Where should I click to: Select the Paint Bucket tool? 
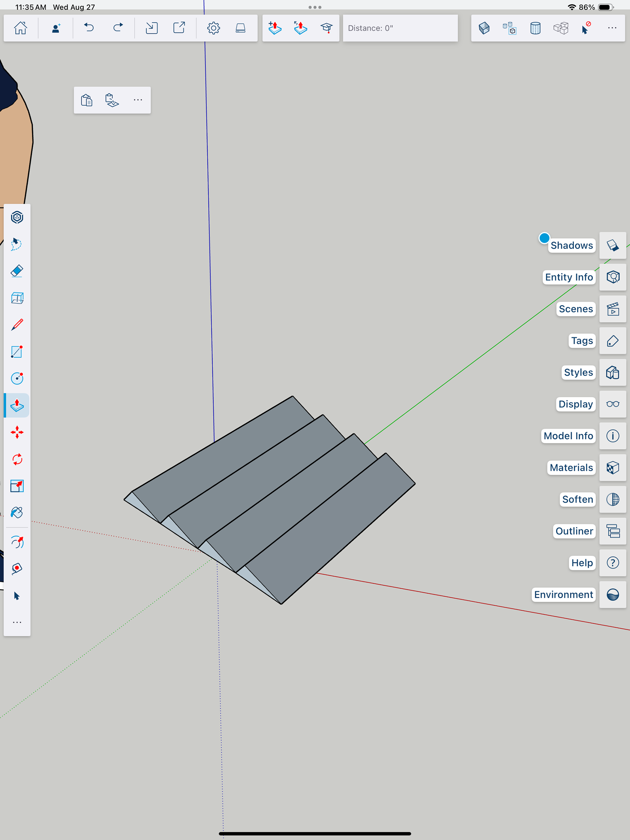[x=17, y=513]
